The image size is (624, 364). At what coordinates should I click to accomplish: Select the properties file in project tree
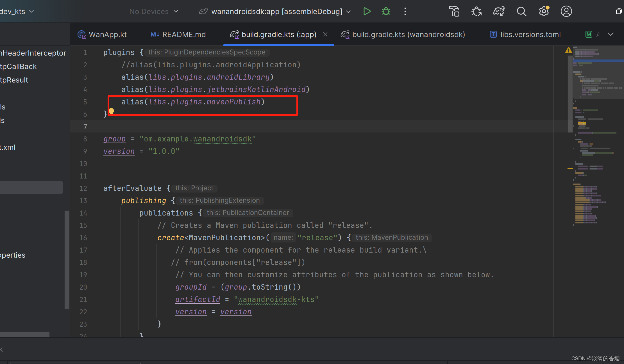(x=13, y=255)
